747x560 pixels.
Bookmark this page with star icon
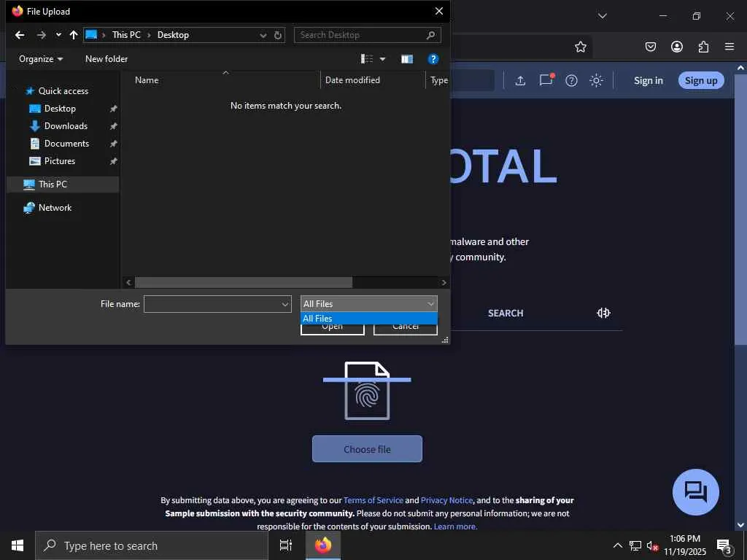(x=580, y=47)
